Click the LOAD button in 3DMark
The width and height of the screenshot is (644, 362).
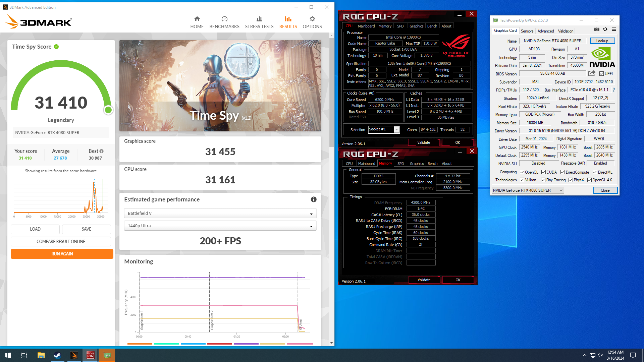pos(35,229)
